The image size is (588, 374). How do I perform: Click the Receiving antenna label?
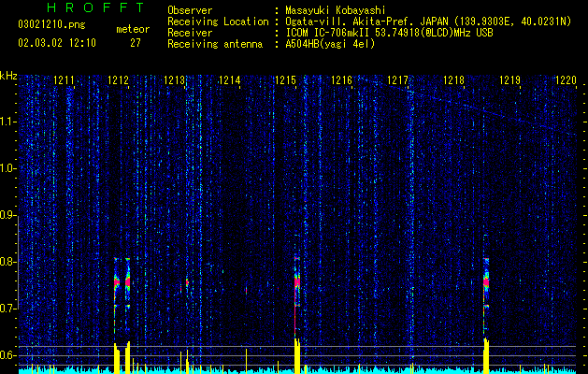click(215, 44)
